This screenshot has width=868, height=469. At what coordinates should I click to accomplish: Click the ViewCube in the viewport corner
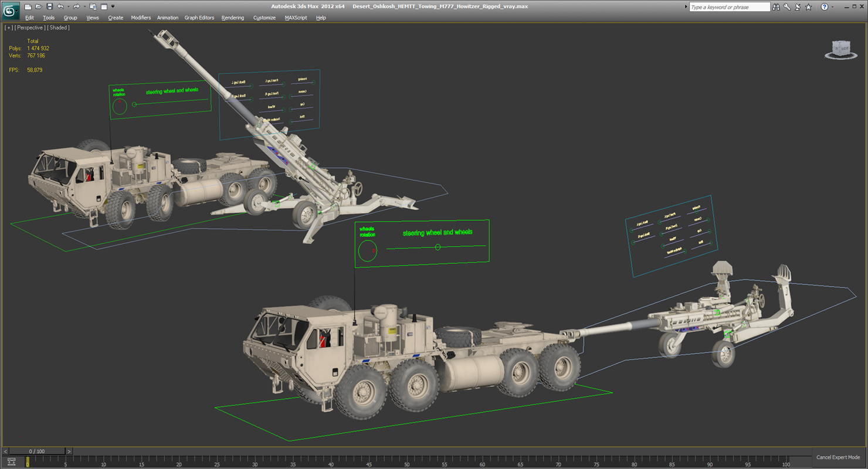point(841,49)
